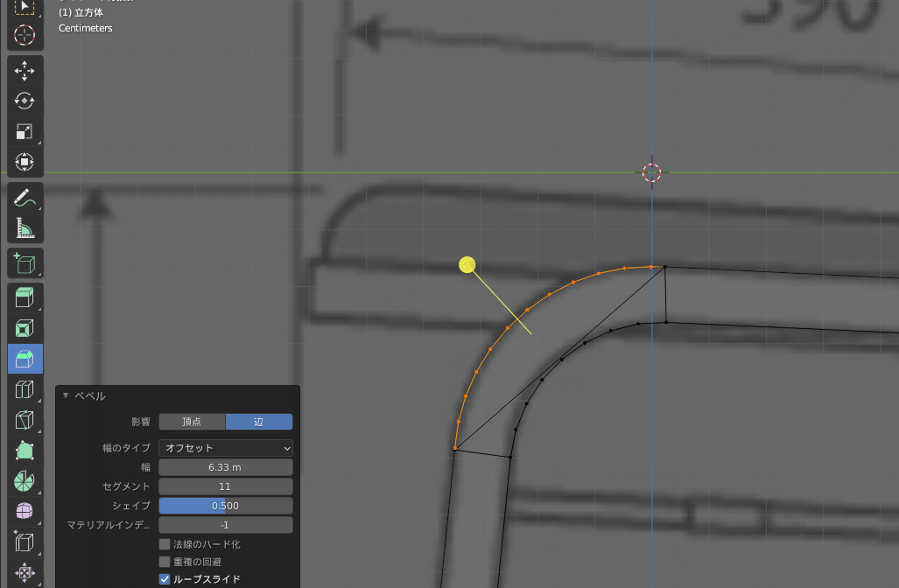The width and height of the screenshot is (899, 588).
Task: Activate the 3D Cursor tool
Action: tap(25, 36)
